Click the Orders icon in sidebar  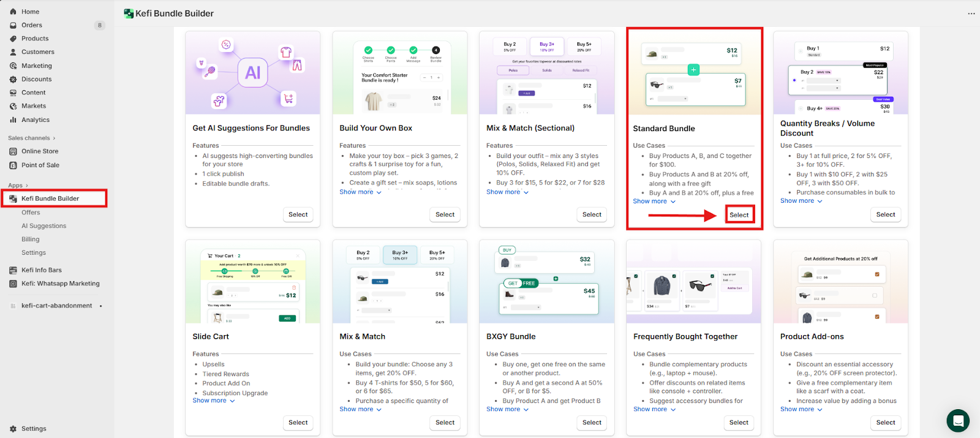[13, 25]
